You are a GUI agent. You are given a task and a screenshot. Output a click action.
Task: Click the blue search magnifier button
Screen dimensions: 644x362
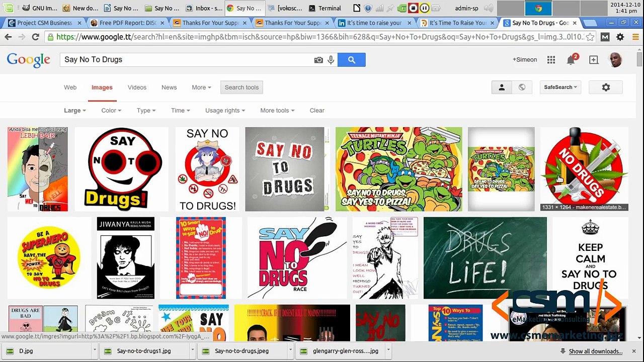tap(352, 60)
